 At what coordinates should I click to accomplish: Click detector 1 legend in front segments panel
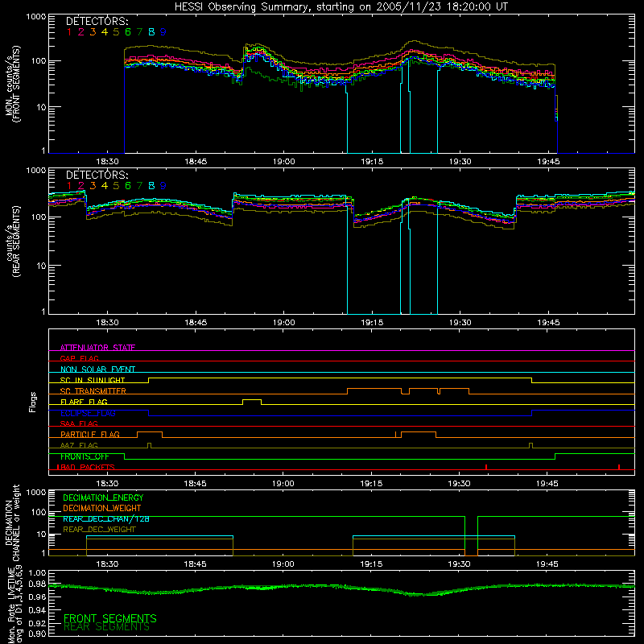pyautogui.click(x=69, y=32)
